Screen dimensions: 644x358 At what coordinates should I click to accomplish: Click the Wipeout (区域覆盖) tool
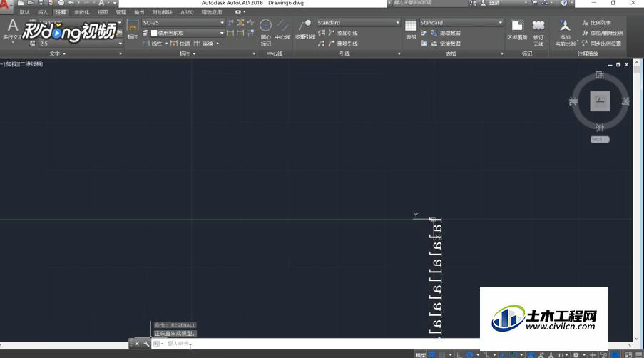[x=517, y=29]
